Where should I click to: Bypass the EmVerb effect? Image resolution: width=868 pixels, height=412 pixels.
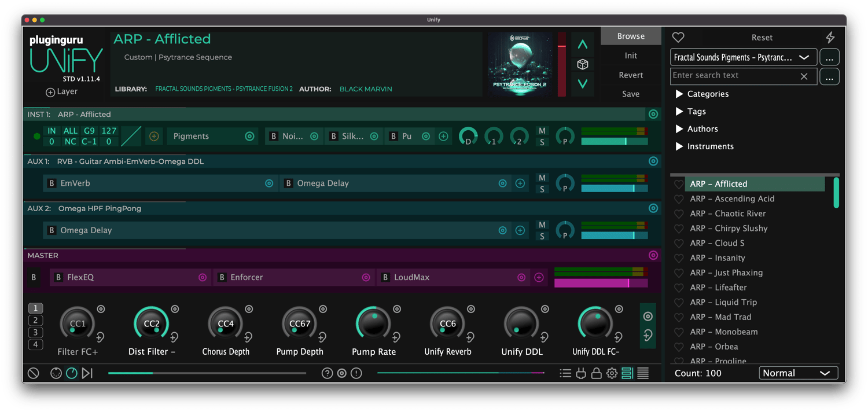(52, 183)
